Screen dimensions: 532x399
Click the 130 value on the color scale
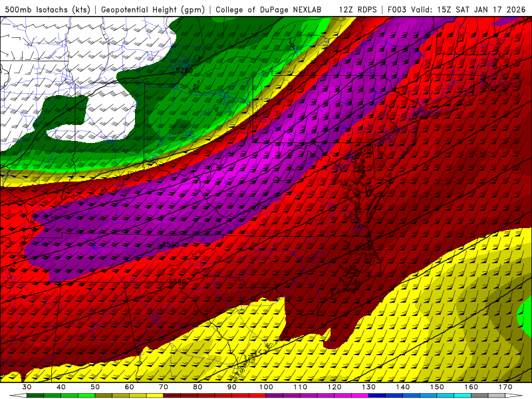tap(369, 387)
